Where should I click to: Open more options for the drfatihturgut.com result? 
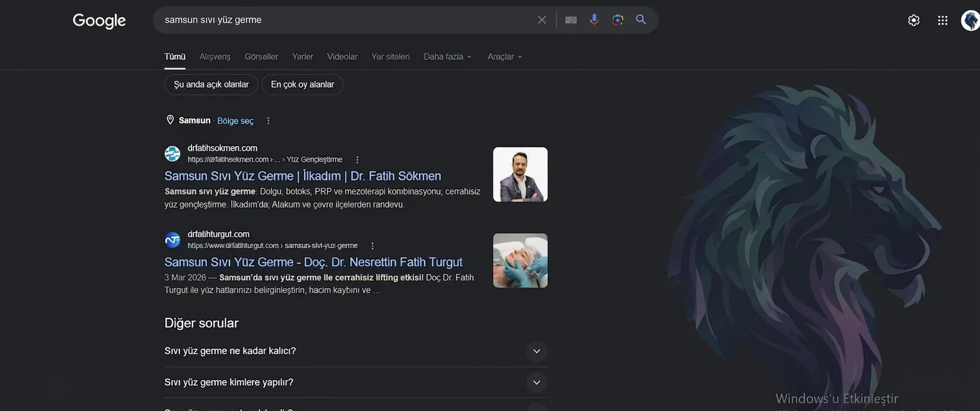373,245
